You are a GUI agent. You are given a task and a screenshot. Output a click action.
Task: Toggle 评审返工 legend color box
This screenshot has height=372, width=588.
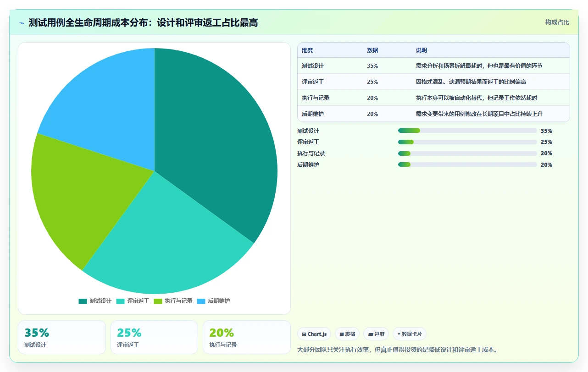121,301
